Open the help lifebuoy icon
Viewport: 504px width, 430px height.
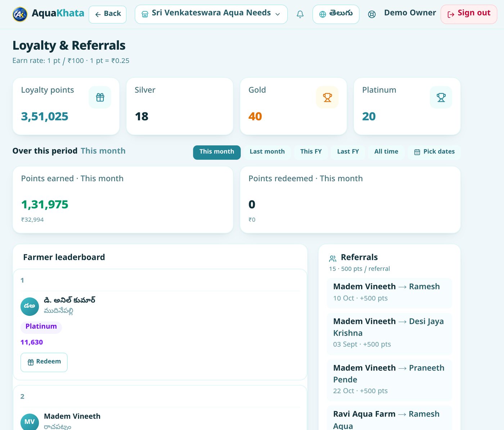click(372, 14)
